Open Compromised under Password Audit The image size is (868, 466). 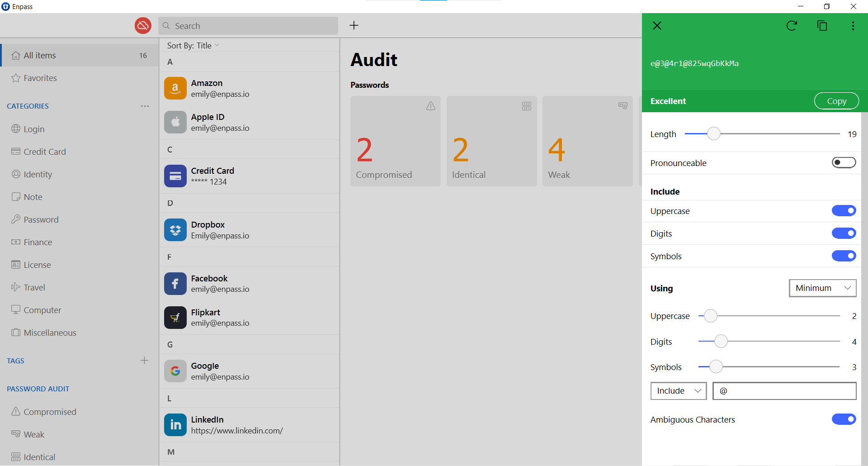80,412
